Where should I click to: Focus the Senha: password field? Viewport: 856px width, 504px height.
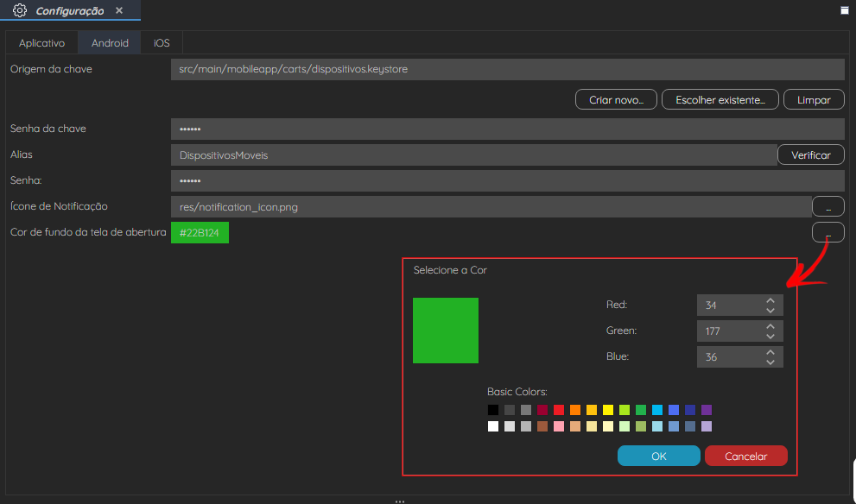pyautogui.click(x=508, y=180)
